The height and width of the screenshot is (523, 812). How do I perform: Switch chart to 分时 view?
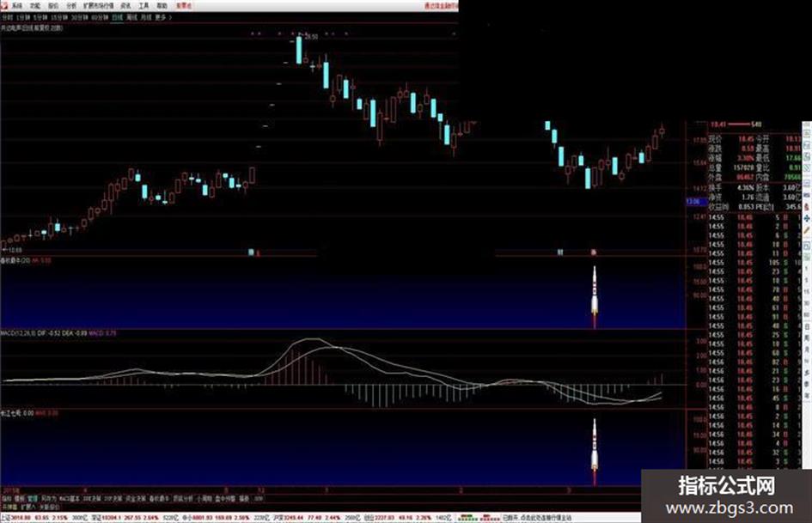click(7, 17)
